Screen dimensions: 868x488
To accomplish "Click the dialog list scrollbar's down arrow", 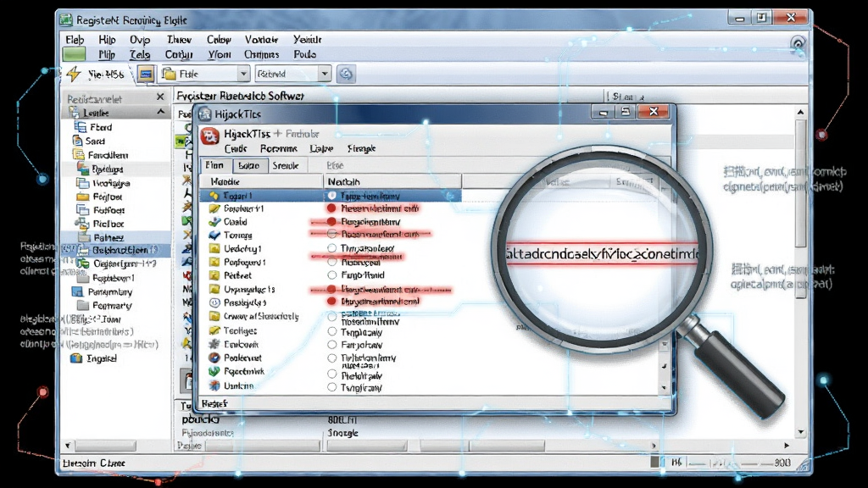I will [x=665, y=388].
